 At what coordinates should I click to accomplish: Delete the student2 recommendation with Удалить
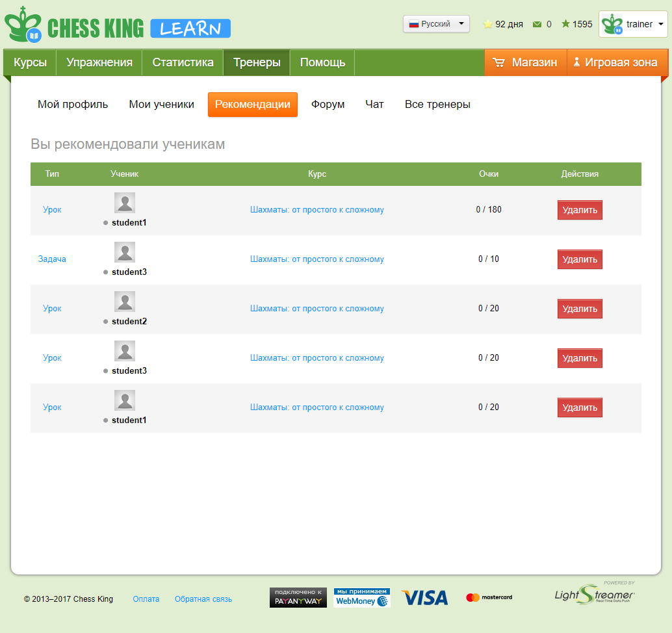580,309
